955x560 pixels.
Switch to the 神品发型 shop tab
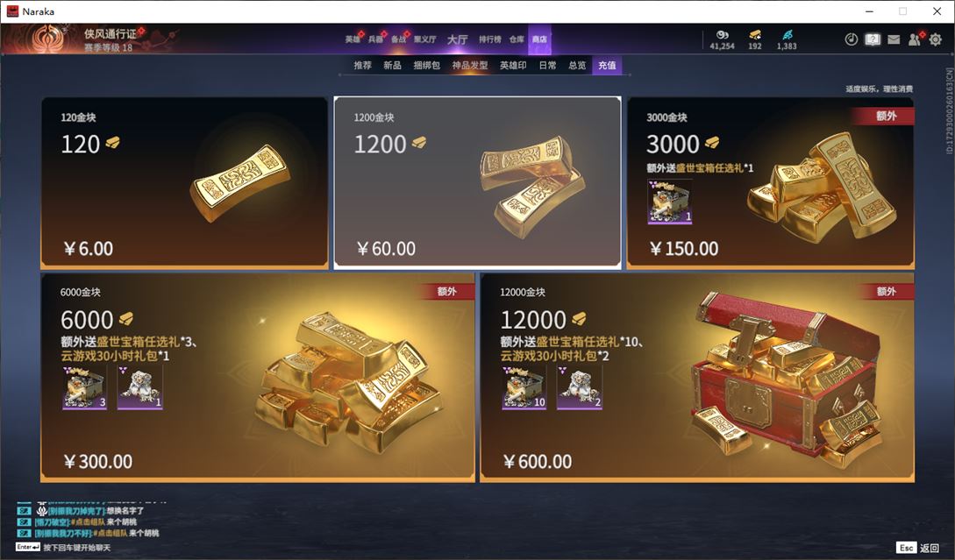(x=469, y=65)
